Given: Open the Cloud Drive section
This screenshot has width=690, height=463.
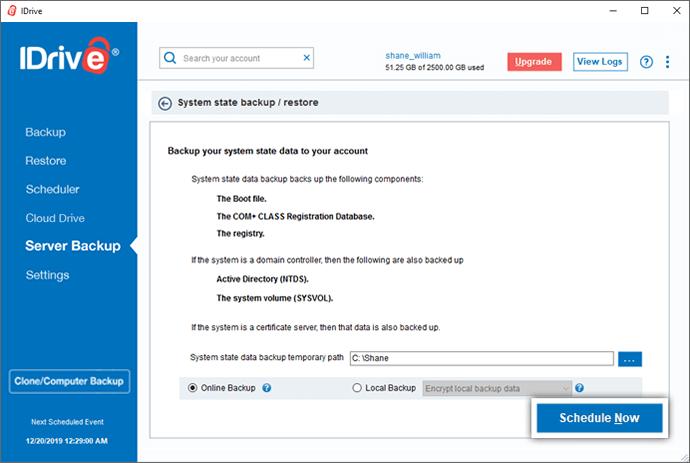Looking at the screenshot, I should [55, 218].
